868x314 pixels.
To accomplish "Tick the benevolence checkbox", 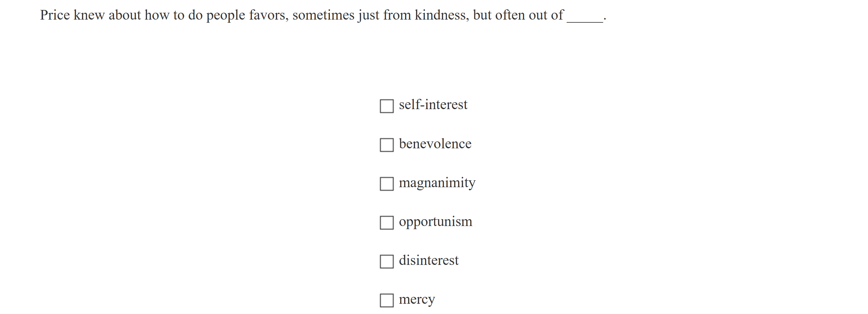I will pos(386,145).
